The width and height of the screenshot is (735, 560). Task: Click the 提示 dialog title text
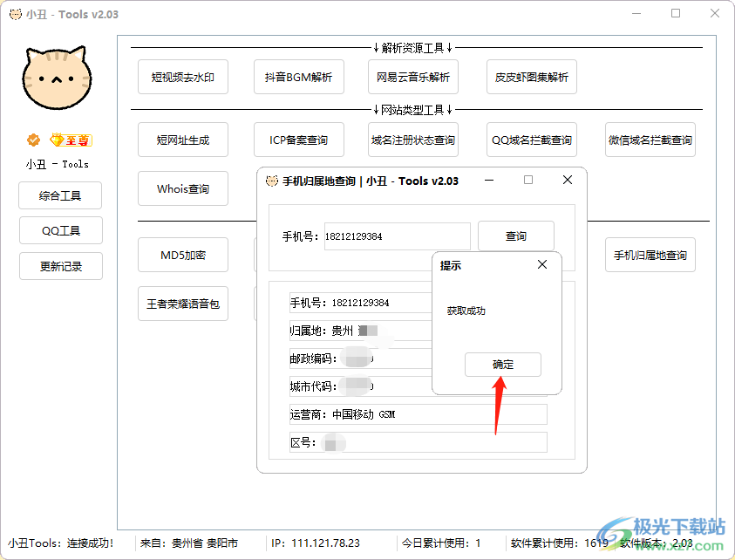point(451,265)
